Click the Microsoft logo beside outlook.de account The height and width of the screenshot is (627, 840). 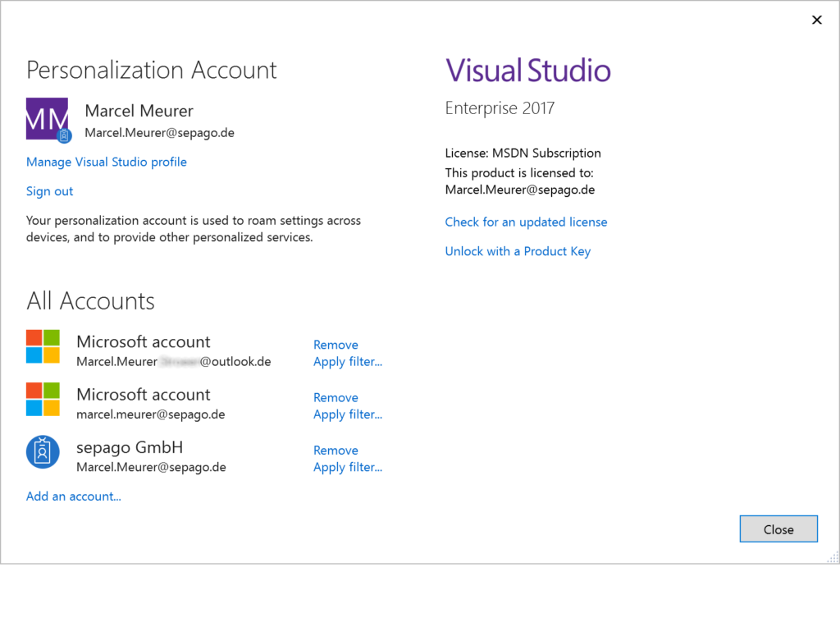pyautogui.click(x=43, y=346)
